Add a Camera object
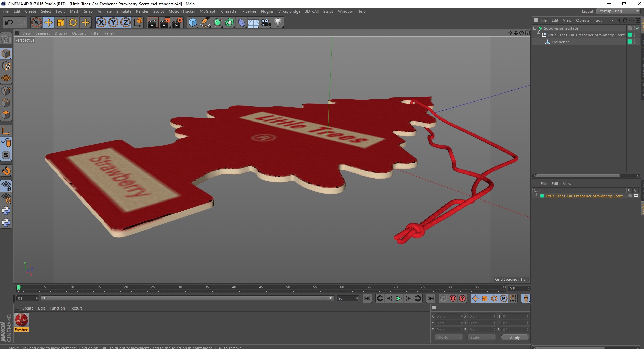Image resolution: width=644 pixels, height=349 pixels. [x=266, y=23]
